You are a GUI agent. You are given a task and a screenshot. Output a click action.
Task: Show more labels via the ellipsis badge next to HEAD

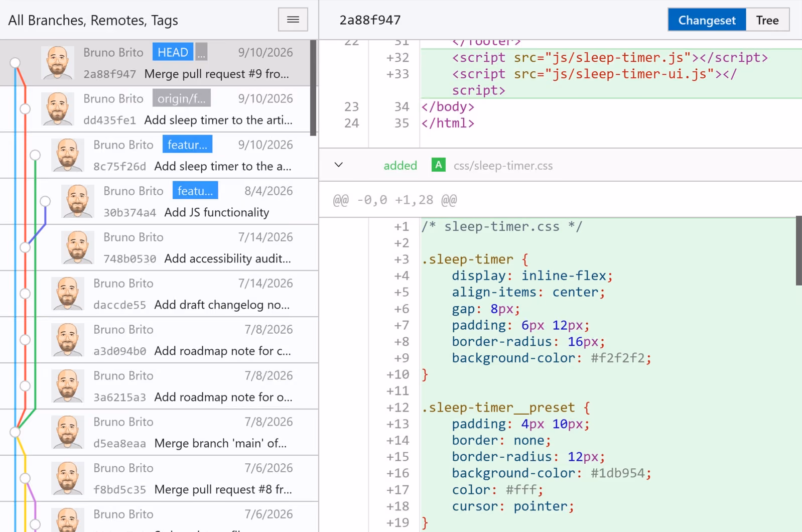201,52
